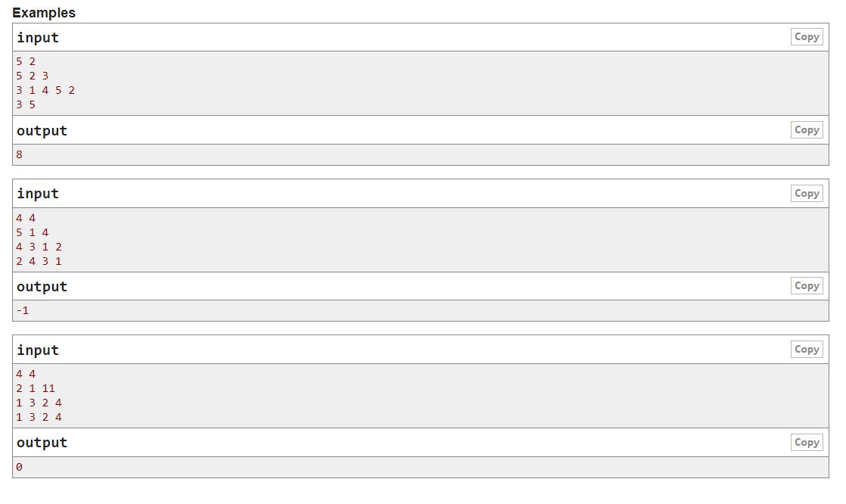Click the output value 8
The height and width of the screenshot is (504, 846).
[x=19, y=154]
